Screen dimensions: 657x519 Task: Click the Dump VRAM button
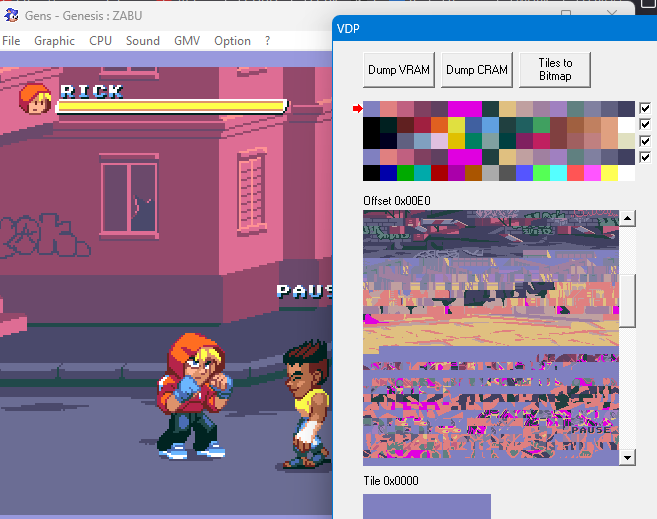[x=399, y=70]
